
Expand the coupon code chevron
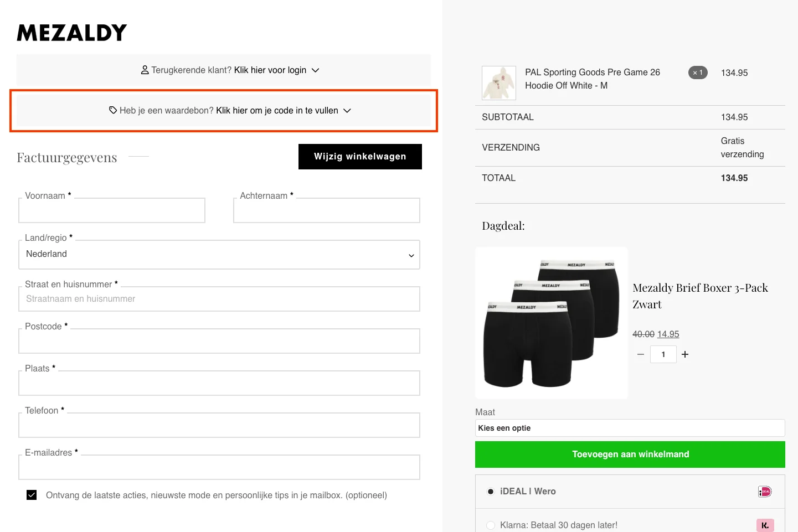click(347, 111)
